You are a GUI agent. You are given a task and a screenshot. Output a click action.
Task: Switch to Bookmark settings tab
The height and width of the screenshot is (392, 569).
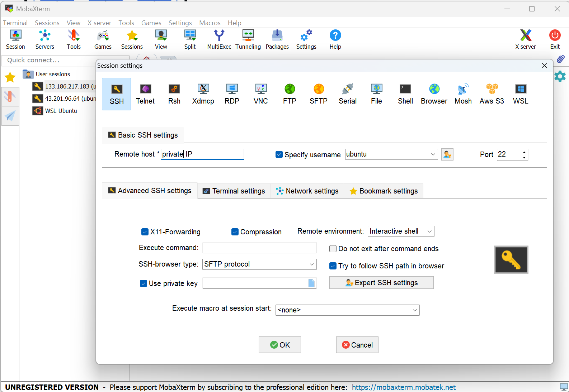[384, 191]
